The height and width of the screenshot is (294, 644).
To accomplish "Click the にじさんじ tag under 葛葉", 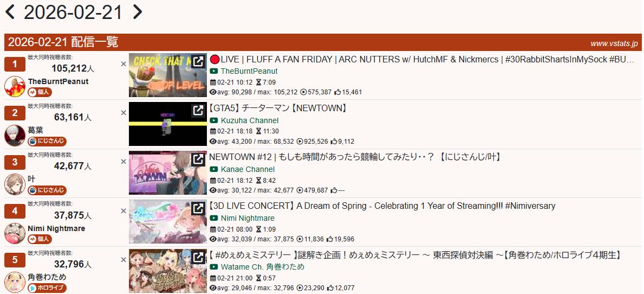I will [47, 142].
